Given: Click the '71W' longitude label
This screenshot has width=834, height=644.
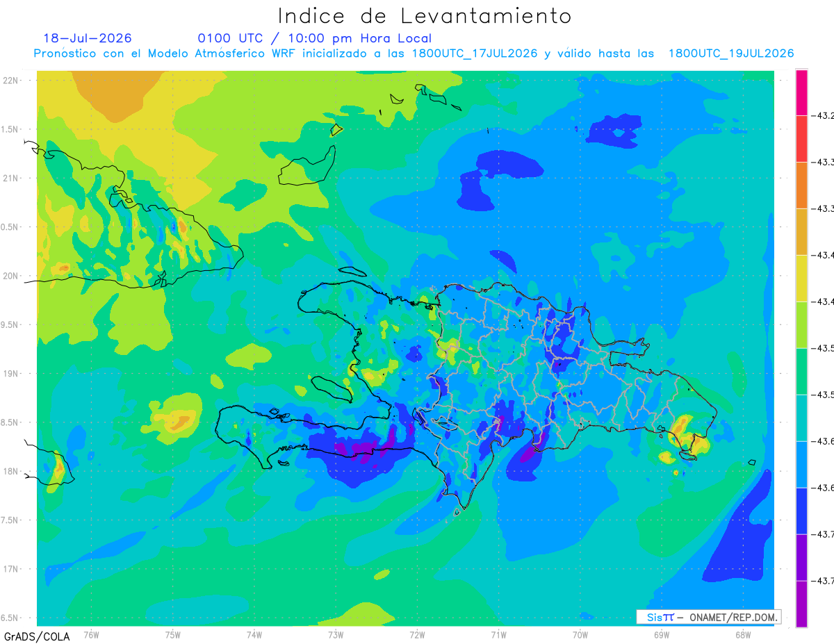Looking at the screenshot, I should tap(498, 635).
